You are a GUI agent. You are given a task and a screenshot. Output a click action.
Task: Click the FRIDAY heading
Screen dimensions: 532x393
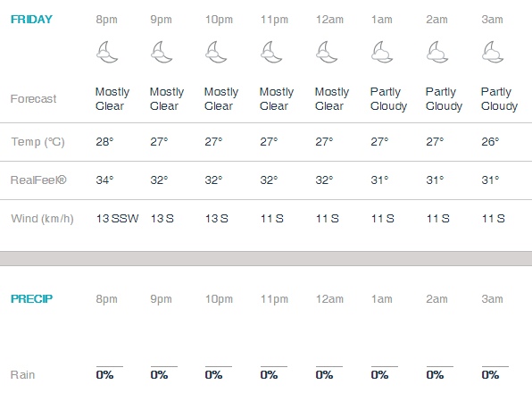31,20
